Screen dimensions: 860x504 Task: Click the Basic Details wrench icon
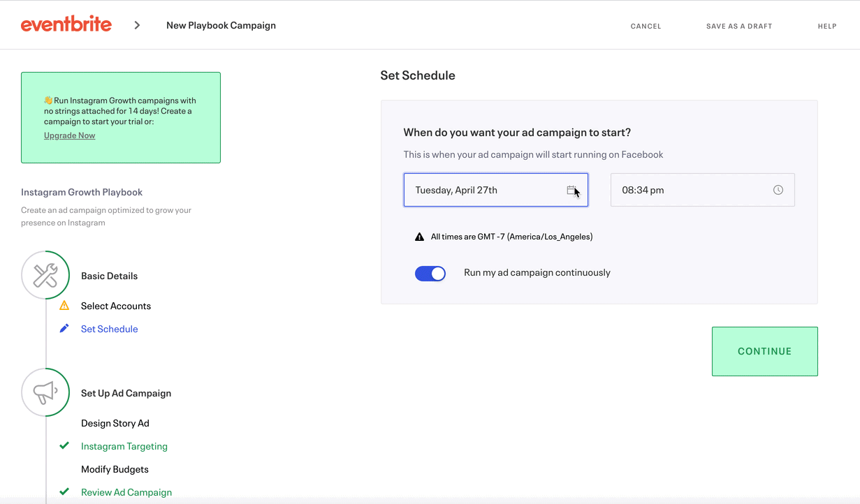click(45, 275)
